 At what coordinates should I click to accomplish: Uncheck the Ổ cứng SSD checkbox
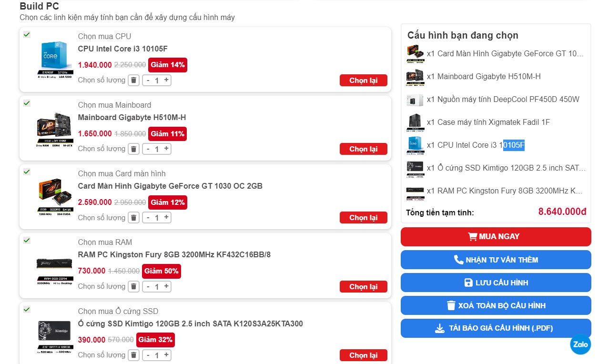[x=27, y=309]
